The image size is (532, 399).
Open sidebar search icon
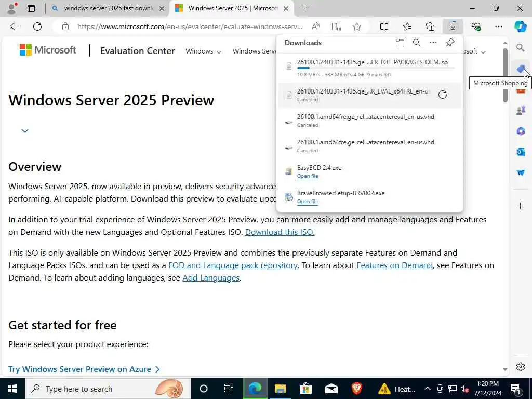click(521, 47)
